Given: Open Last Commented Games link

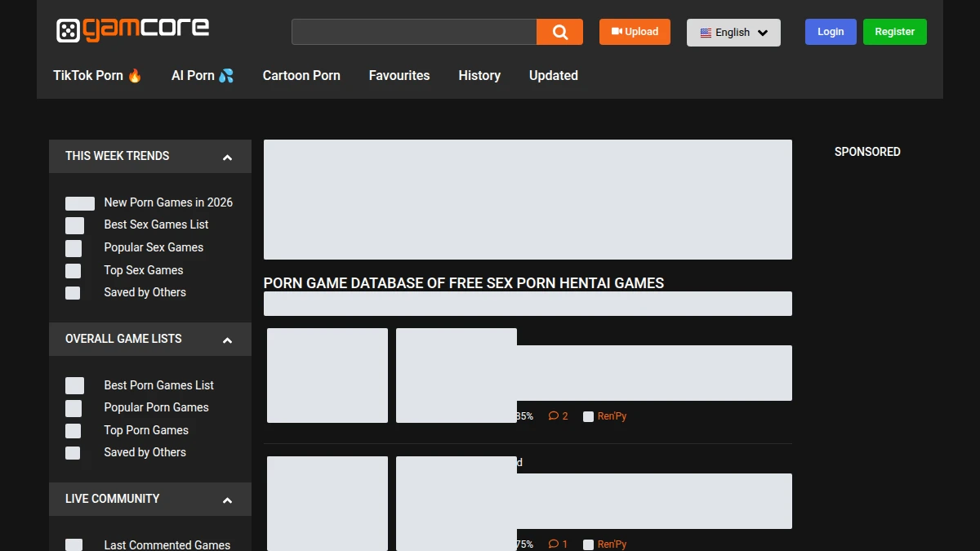Looking at the screenshot, I should coord(167,544).
